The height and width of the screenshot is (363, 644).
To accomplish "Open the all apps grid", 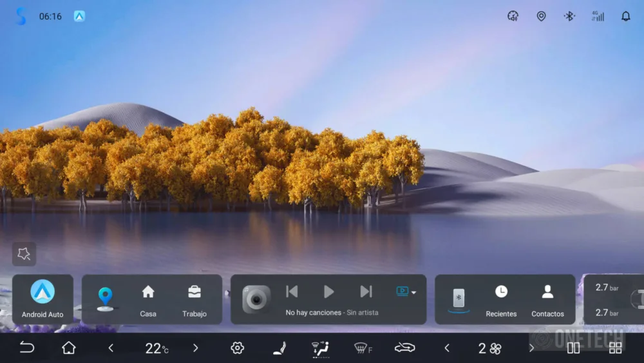I will (615, 348).
